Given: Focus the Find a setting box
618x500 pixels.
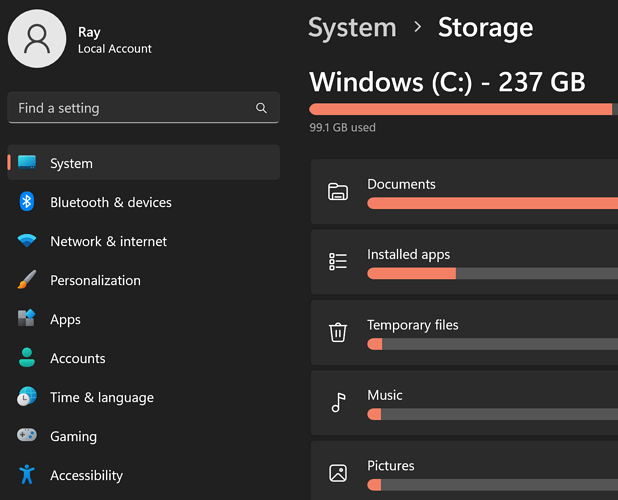Looking at the screenshot, I should pyautogui.click(x=143, y=108).
